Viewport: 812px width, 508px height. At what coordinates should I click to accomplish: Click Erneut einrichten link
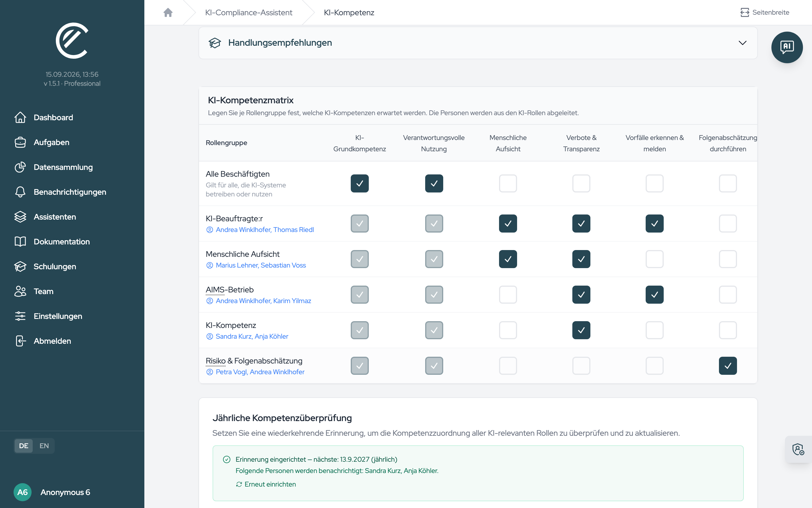(x=266, y=484)
